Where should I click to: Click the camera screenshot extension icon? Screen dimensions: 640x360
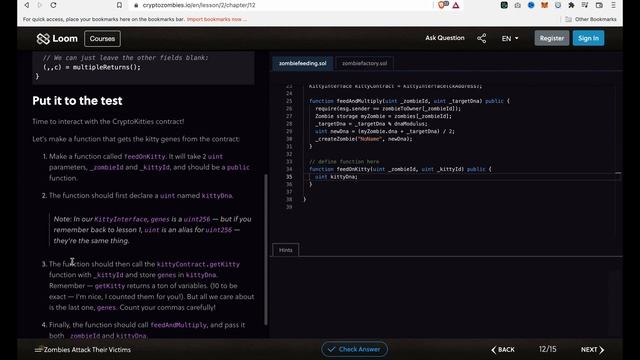pyautogui.click(x=518, y=5)
